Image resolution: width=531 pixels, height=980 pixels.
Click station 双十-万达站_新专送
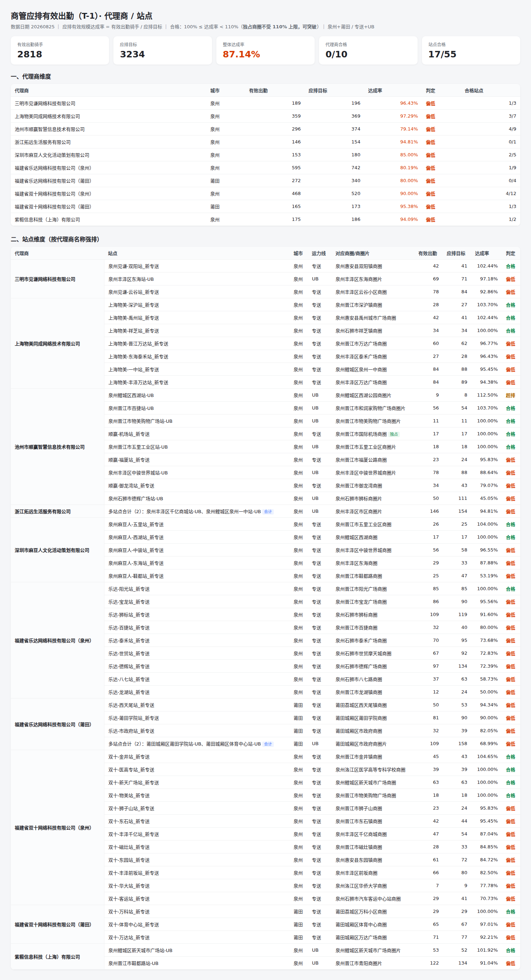click(x=129, y=938)
